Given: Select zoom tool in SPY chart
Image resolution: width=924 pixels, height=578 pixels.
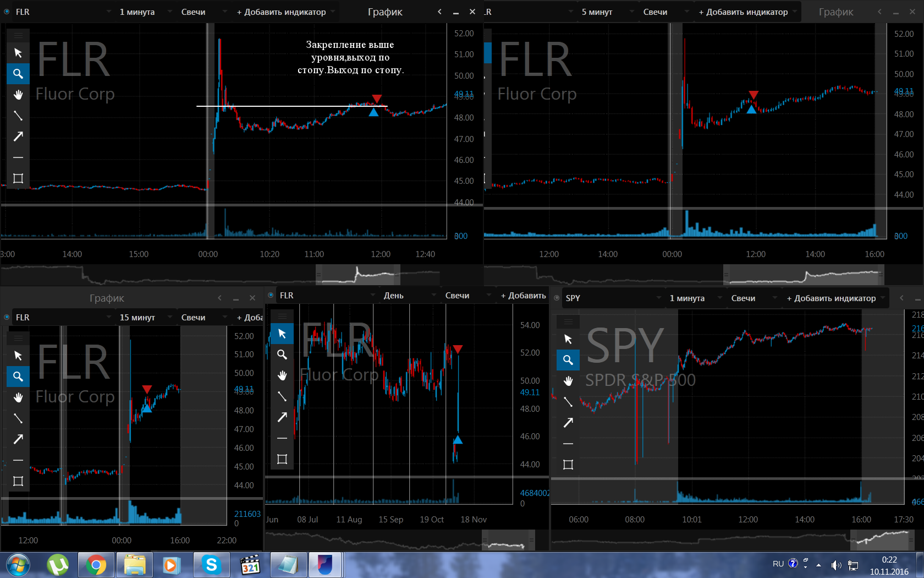Looking at the screenshot, I should click(x=568, y=360).
